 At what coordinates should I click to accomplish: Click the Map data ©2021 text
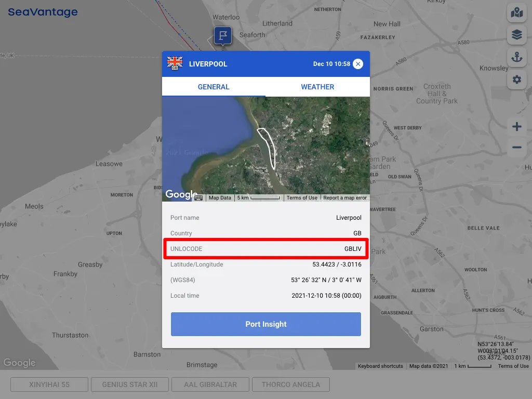pyautogui.click(x=429, y=366)
